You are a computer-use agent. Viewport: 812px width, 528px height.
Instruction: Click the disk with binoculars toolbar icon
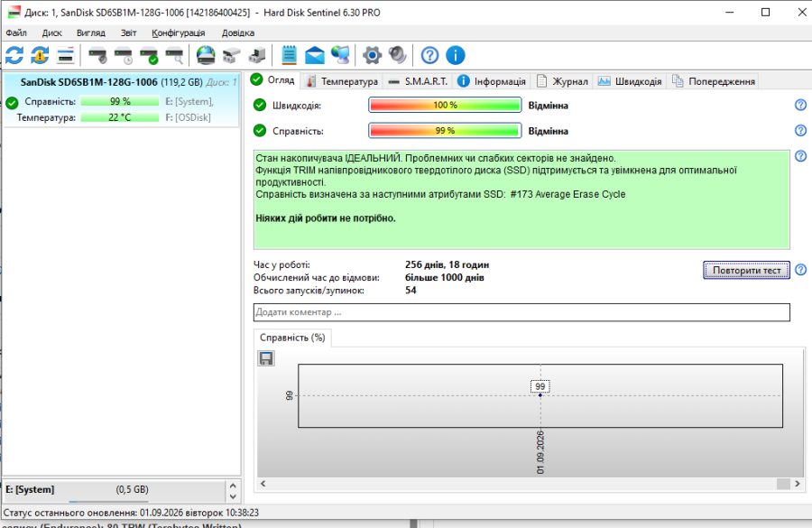point(232,55)
